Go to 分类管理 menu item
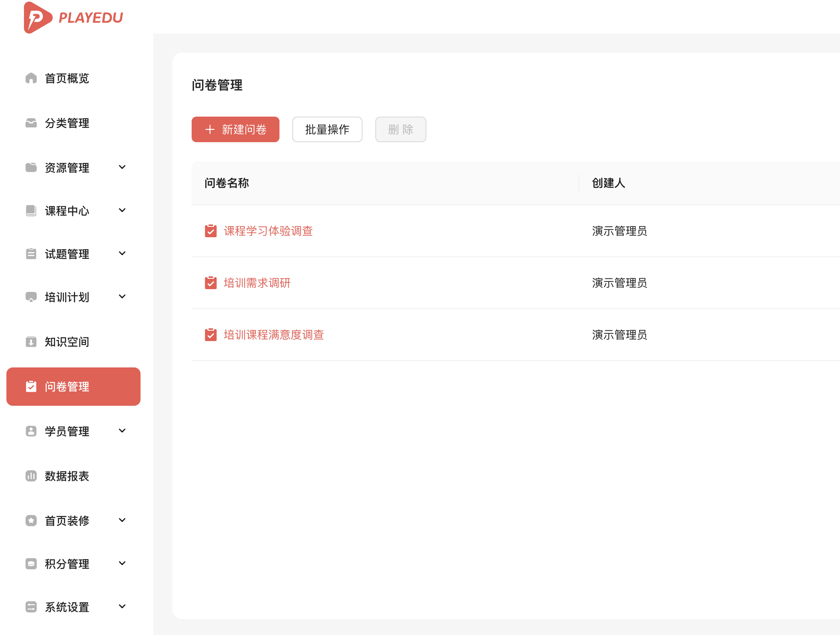The image size is (840, 635). (x=73, y=123)
